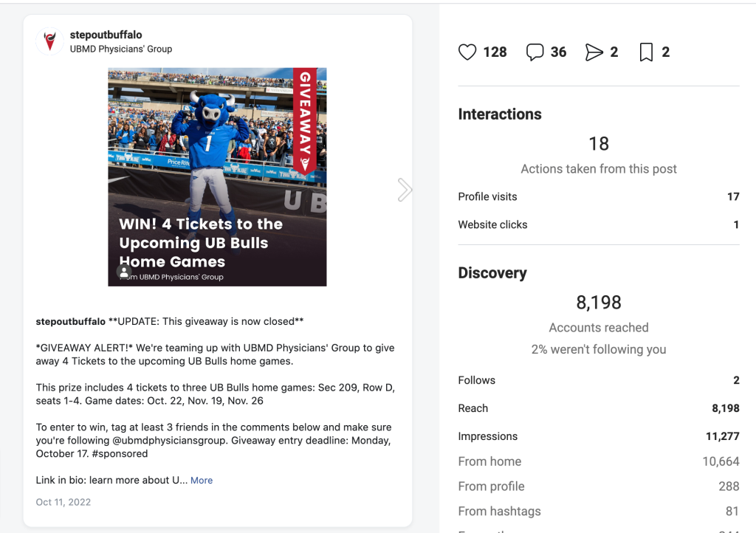Click 'UPDATE: This giveaway is now closed' text
This screenshot has height=533, width=756.
(x=207, y=321)
